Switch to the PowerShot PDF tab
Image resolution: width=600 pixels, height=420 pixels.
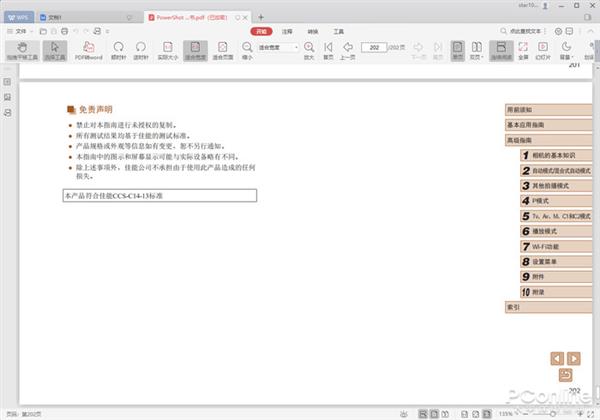coord(192,17)
